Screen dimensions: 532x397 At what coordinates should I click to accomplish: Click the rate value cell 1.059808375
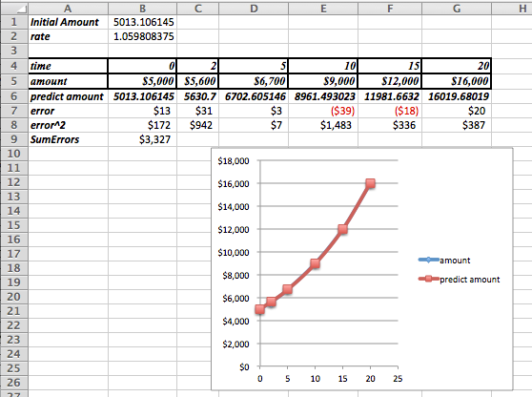142,36
